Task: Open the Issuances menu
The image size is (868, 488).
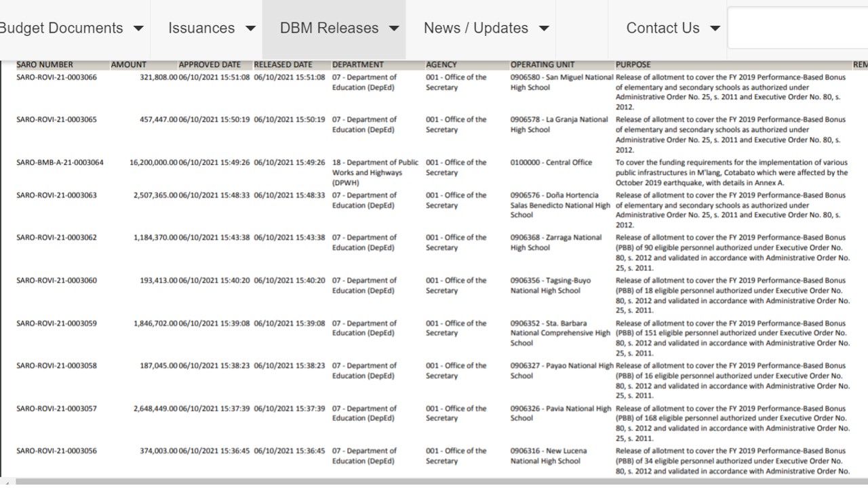Action: point(212,28)
